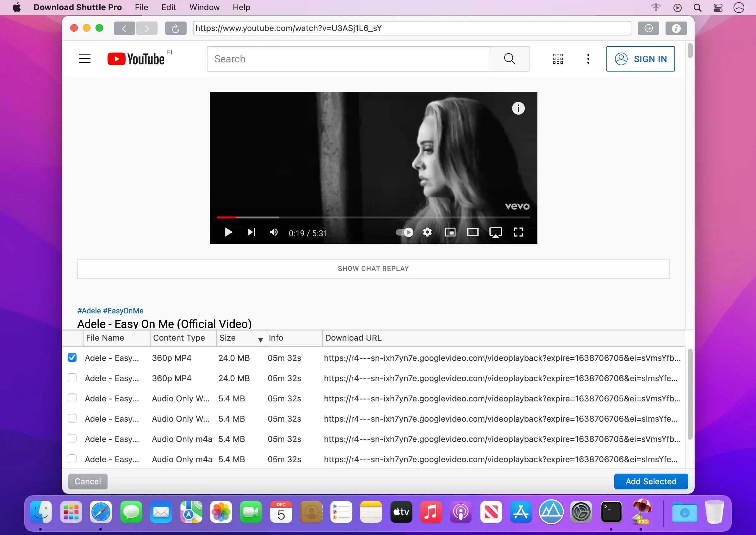Open Terminal from the Dock
Viewport: 756px width, 535px height.
point(611,512)
